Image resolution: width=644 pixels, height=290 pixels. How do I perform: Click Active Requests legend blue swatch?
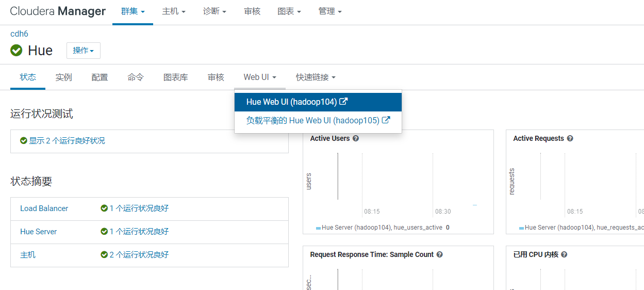pyautogui.click(x=521, y=228)
